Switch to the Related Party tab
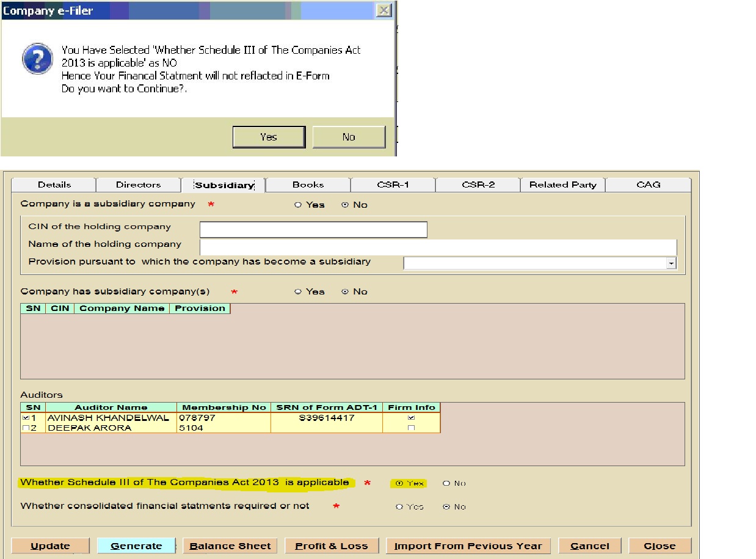 pyautogui.click(x=562, y=185)
